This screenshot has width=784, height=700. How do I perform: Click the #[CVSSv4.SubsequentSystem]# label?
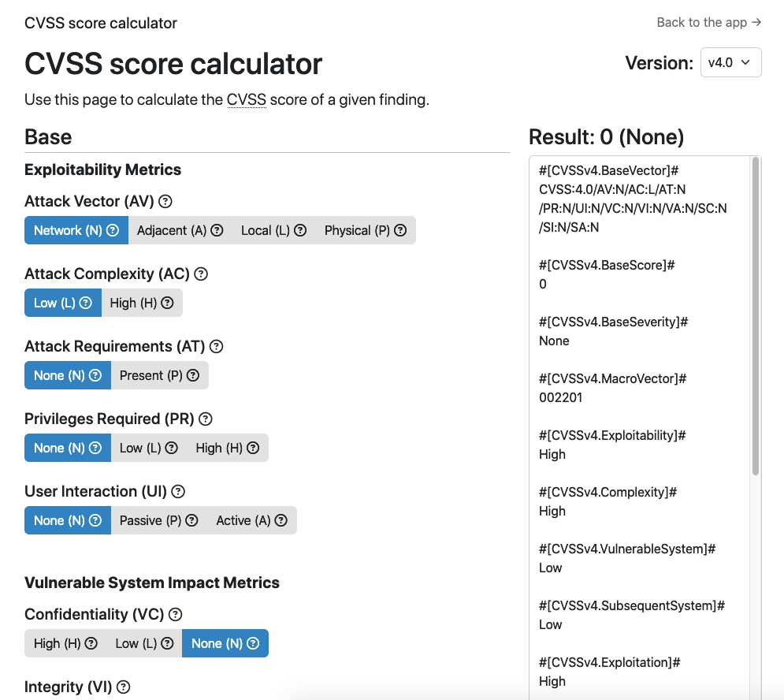tap(631, 606)
